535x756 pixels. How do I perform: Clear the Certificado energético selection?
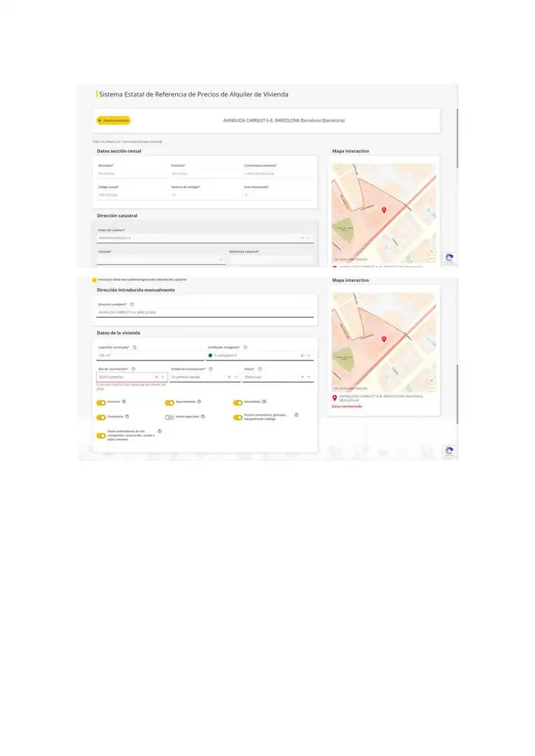coord(302,356)
